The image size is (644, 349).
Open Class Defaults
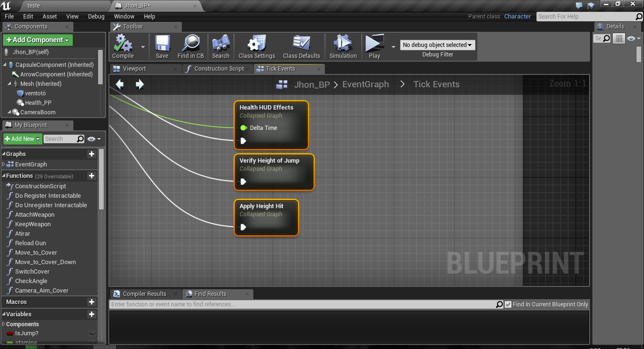coord(302,46)
